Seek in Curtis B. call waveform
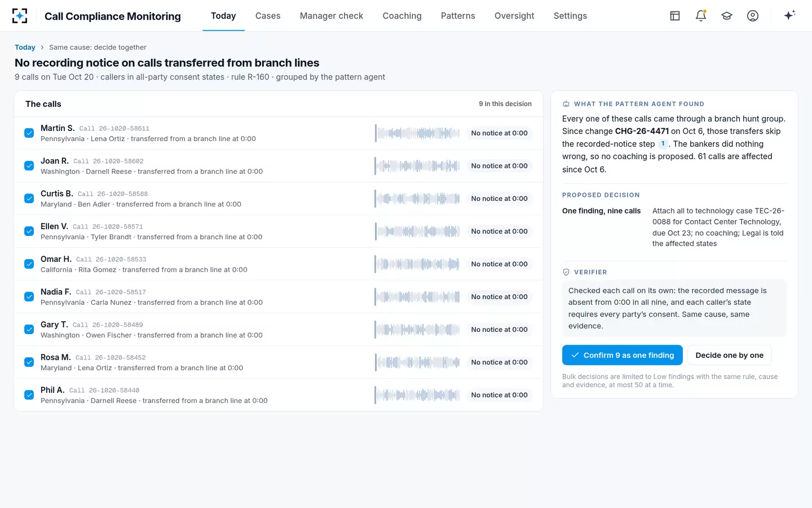This screenshot has width=812, height=508. click(x=418, y=199)
